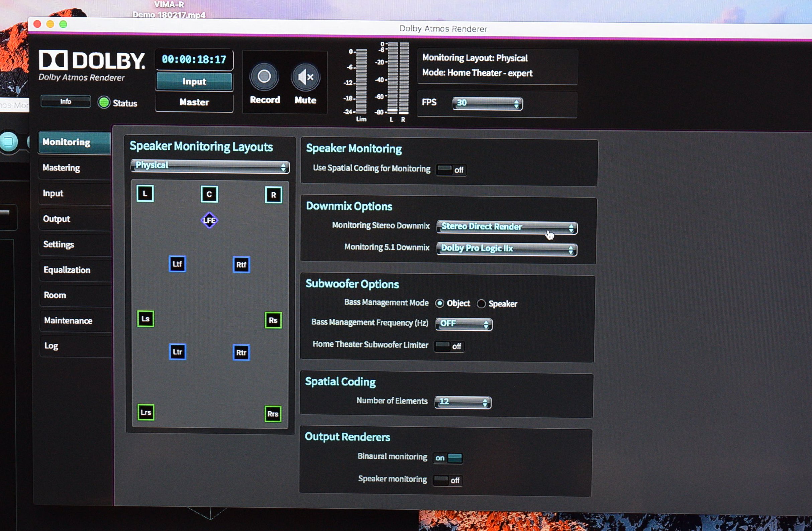Go to the Maintenance tab
This screenshot has width=812, height=531.
76,321
